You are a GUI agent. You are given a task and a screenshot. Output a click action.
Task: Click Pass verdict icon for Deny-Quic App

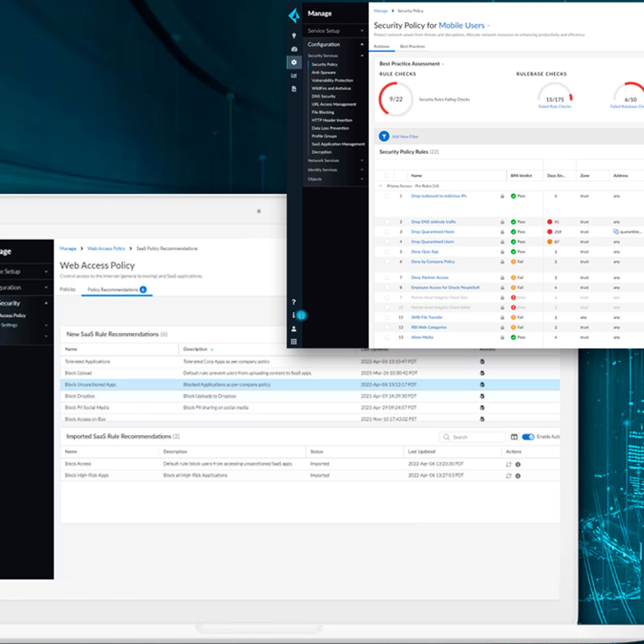pos(513,252)
